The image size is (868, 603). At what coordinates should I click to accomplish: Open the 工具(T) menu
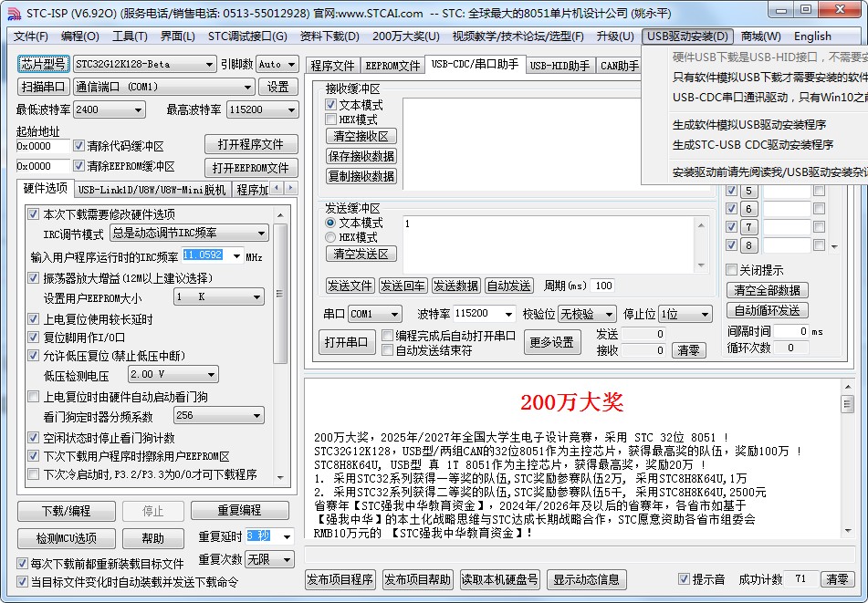pyautogui.click(x=131, y=36)
